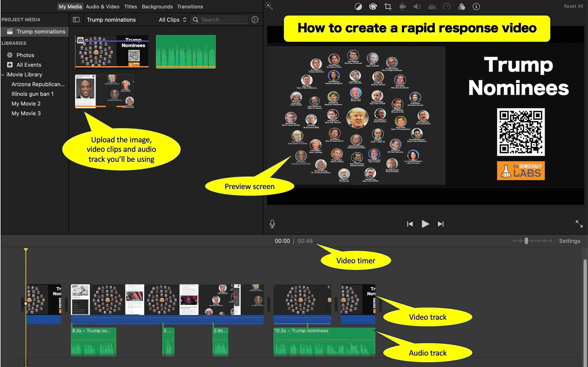Viewport: 588px width, 367px height.
Task: Open clip filter and audio effects
Action: [462, 7]
